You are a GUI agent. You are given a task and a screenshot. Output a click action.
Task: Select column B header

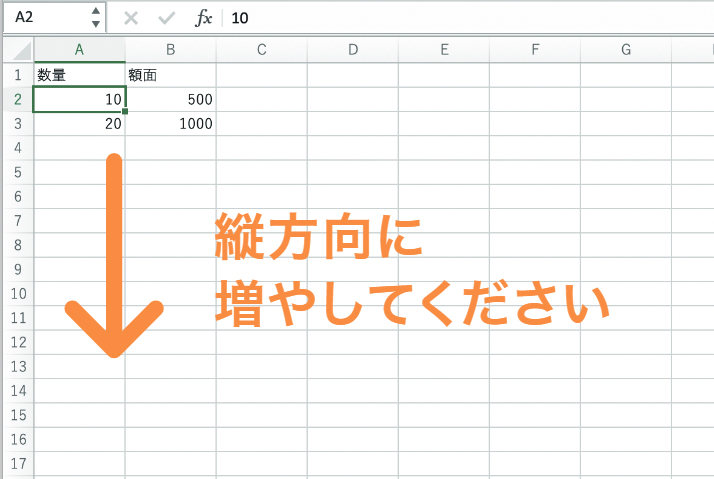coord(170,50)
